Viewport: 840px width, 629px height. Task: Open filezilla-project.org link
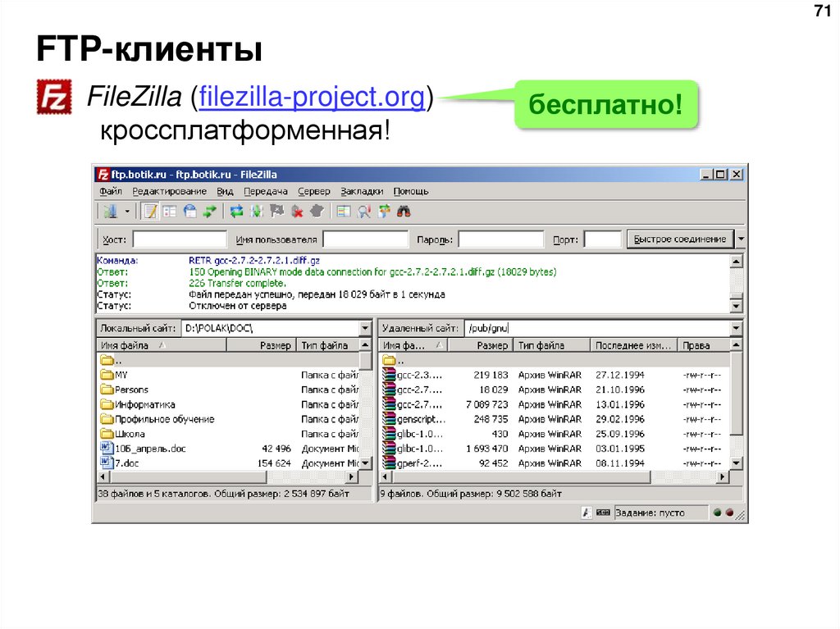[313, 97]
